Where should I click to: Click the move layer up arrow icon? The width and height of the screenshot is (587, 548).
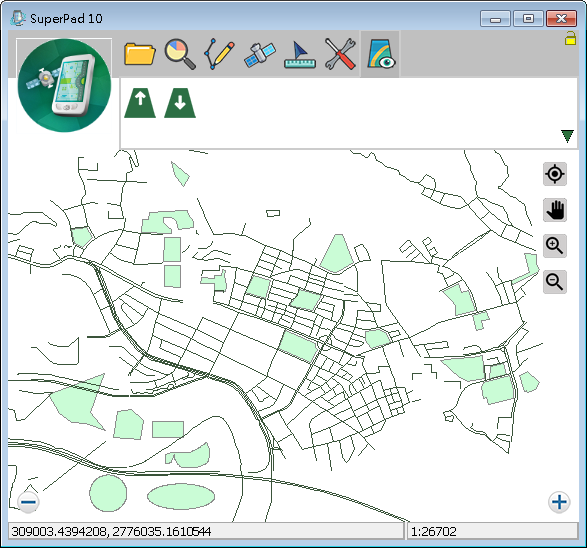point(140,103)
